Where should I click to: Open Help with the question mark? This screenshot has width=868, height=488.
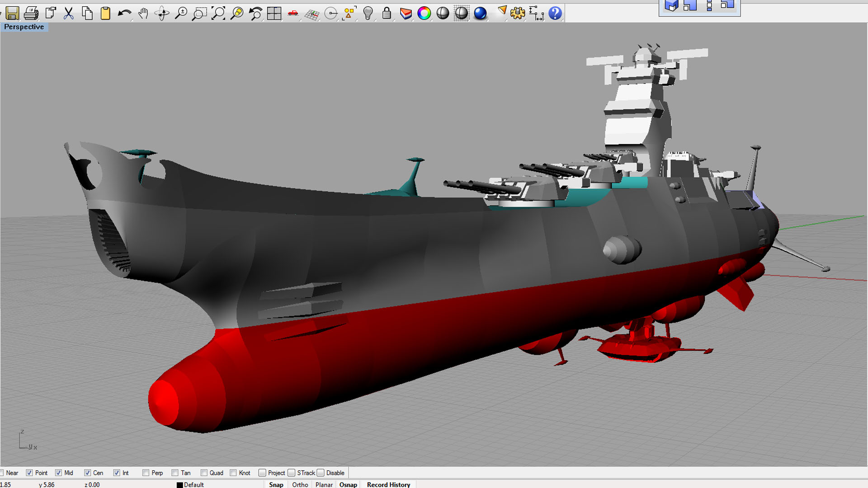click(555, 13)
